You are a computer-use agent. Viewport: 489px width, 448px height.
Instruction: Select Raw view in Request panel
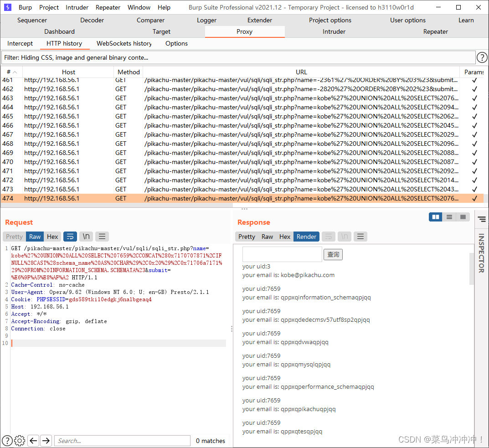[x=35, y=237]
